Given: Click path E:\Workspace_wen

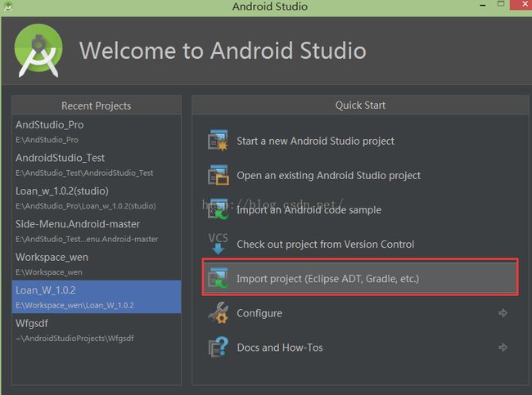Looking at the screenshot, I should click(49, 272).
